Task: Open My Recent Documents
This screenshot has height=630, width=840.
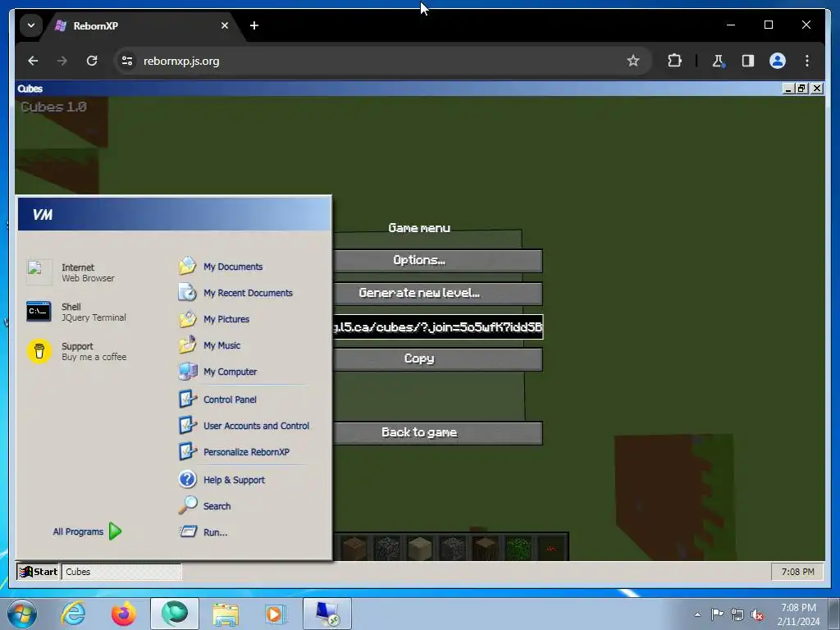Action: (235, 293)
